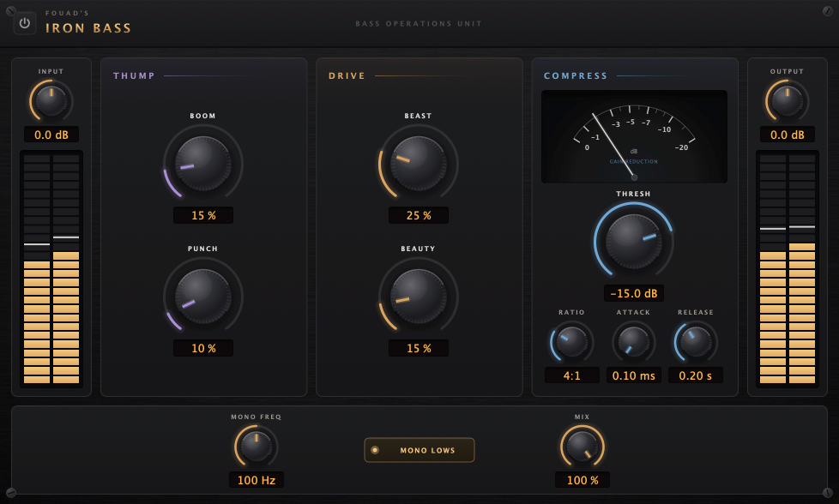The image size is (839, 504).
Task: Click the DRIVE section title
Action: [347, 76]
